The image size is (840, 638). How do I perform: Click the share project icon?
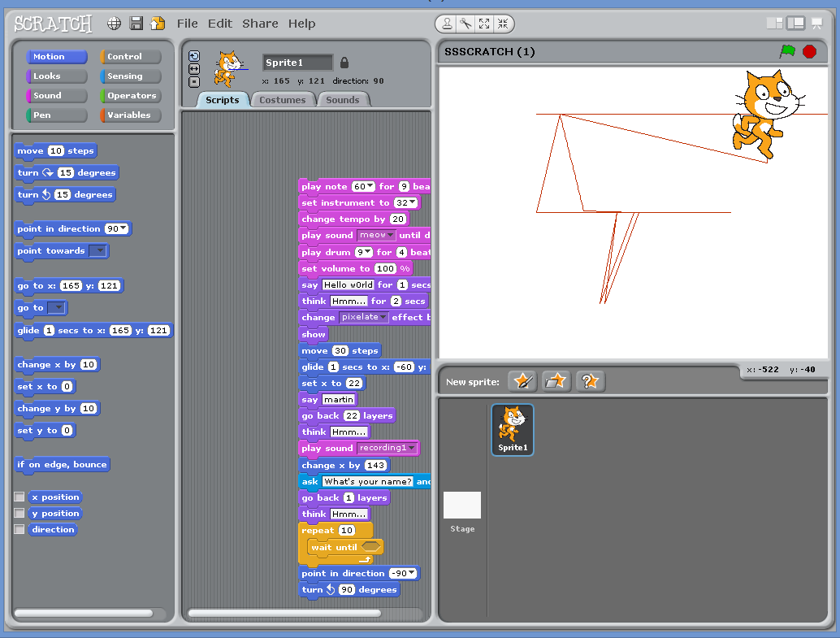[x=158, y=23]
